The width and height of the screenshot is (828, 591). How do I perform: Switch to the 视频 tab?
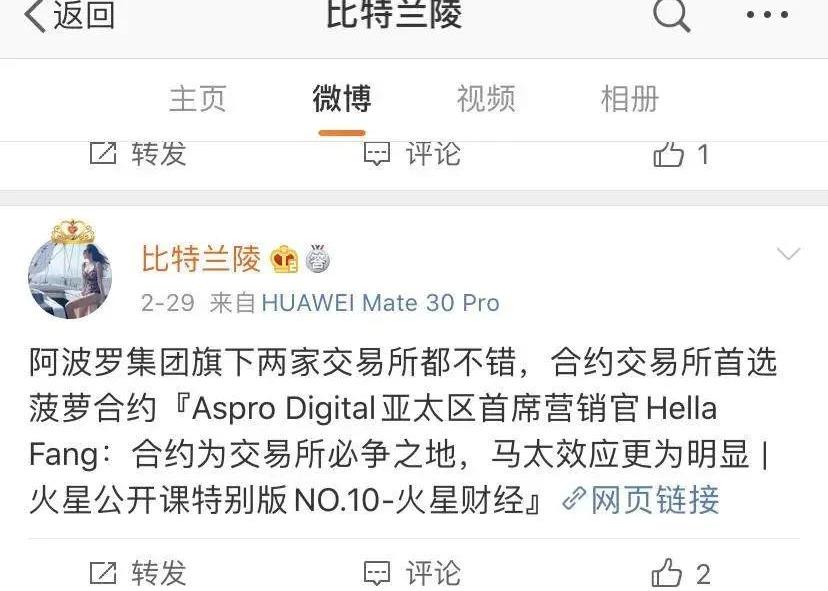486,99
